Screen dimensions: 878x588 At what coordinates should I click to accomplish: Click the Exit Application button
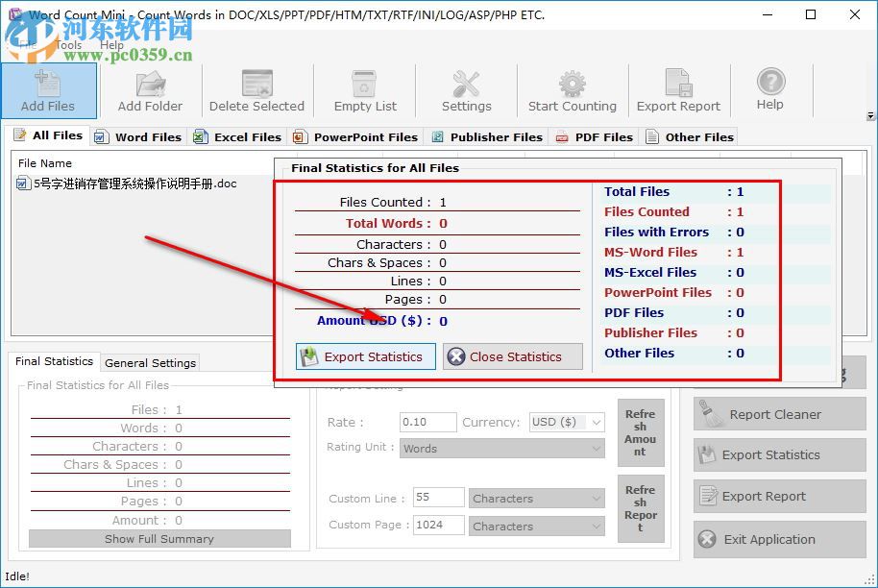[779, 539]
